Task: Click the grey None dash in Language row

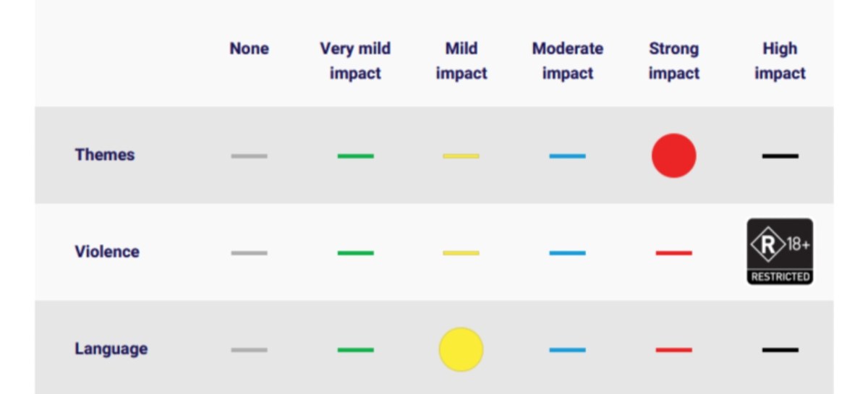Action: [249, 350]
